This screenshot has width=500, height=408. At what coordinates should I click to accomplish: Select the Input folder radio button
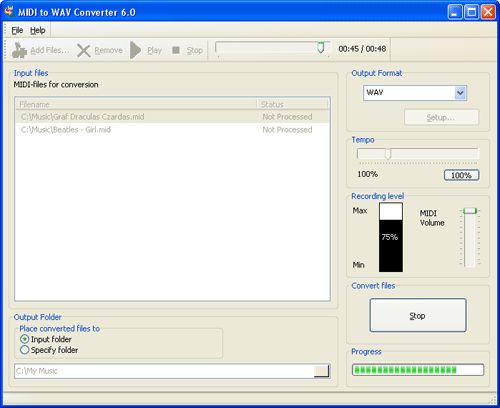[x=24, y=339]
